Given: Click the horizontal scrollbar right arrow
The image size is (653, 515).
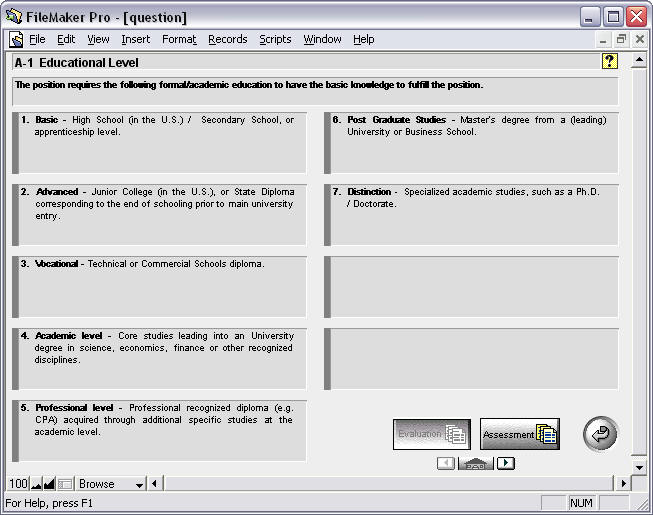Looking at the screenshot, I should click(x=623, y=484).
